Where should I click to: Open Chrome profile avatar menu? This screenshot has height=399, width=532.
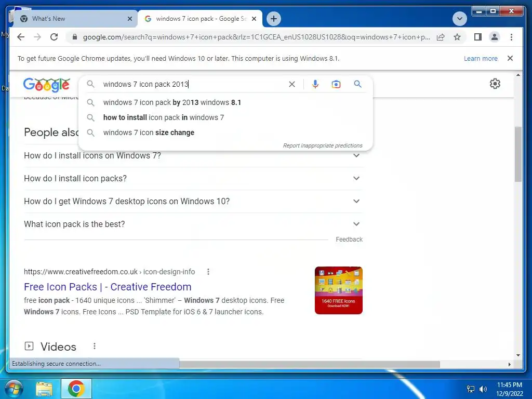coord(495,37)
